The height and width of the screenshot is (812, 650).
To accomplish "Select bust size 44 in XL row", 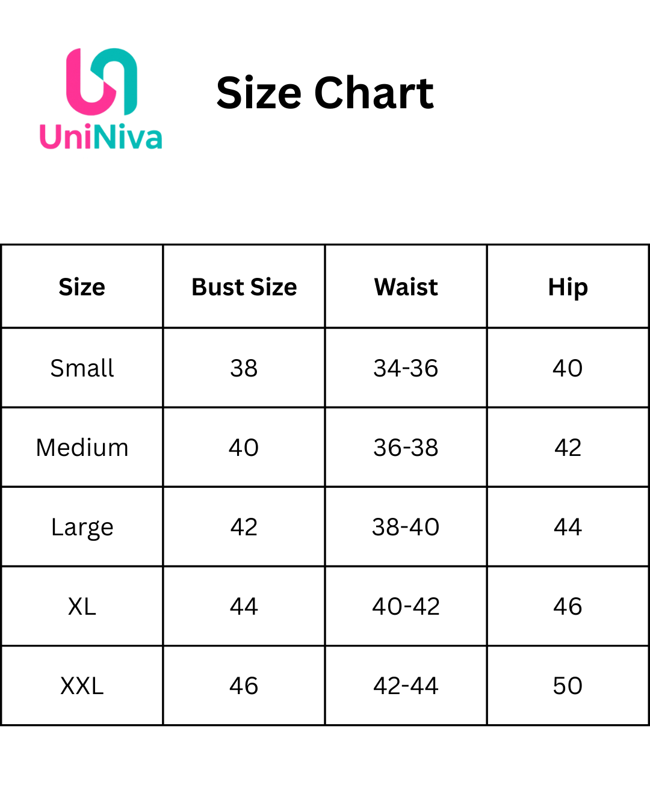I will point(244,606).
